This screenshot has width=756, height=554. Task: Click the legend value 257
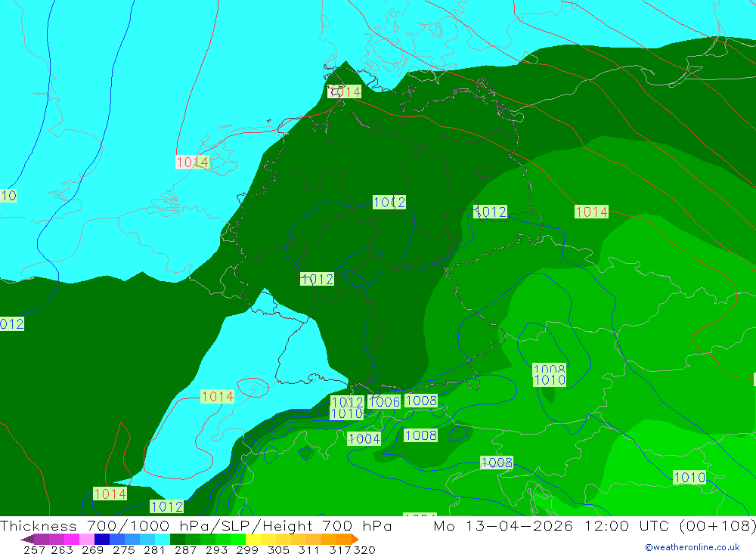click(x=34, y=549)
